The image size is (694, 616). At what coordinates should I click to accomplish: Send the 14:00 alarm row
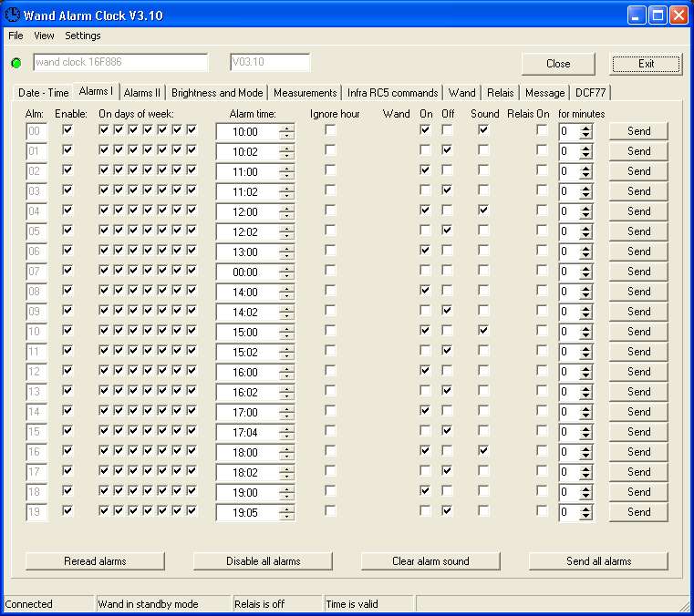point(638,292)
